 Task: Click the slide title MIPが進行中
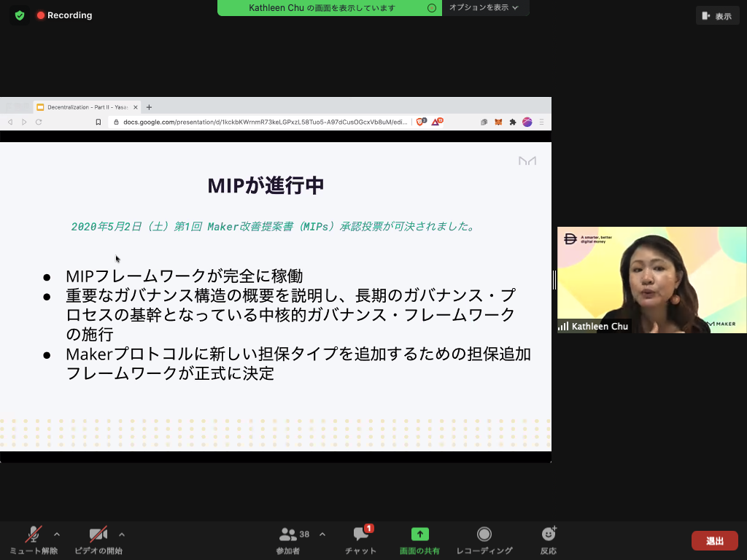click(266, 185)
